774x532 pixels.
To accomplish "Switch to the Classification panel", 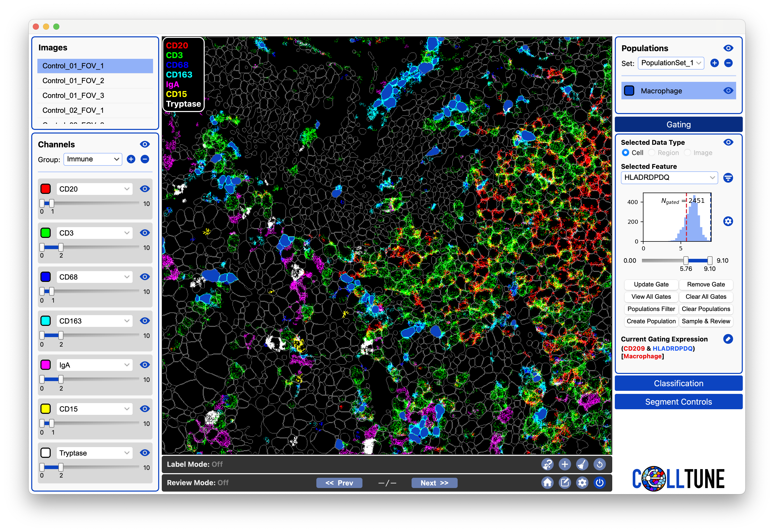I will point(679,383).
